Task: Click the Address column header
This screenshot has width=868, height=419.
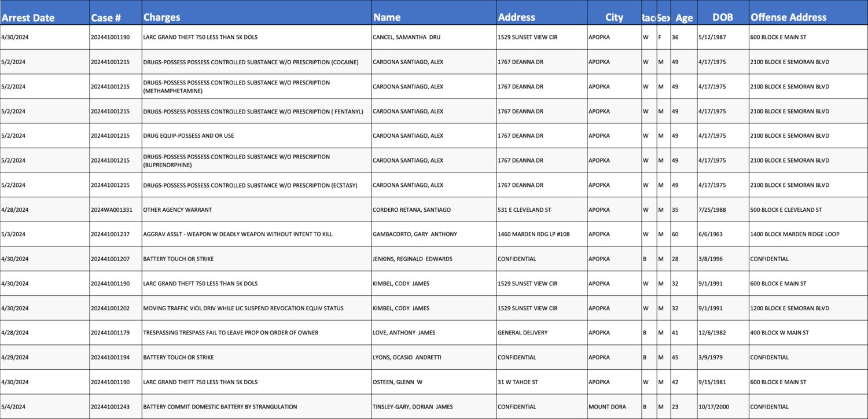Action: click(542, 13)
